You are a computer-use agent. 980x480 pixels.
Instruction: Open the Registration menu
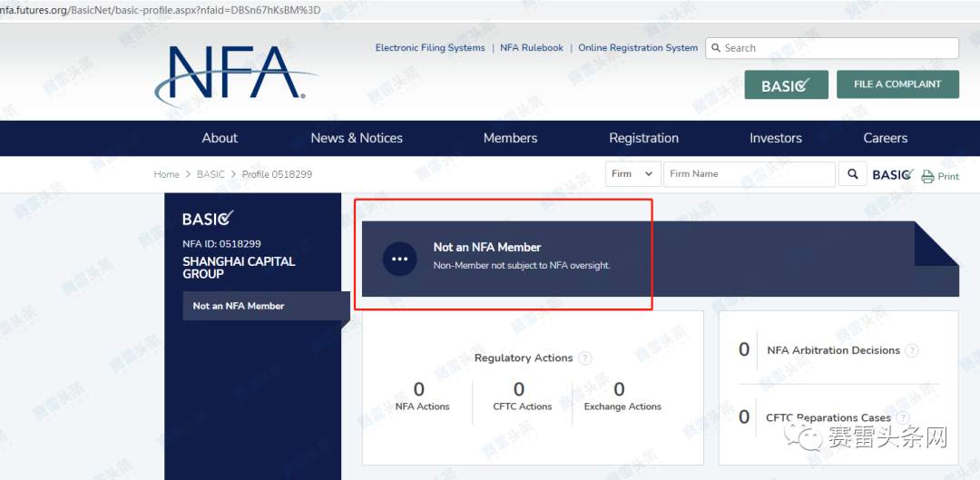click(x=643, y=138)
